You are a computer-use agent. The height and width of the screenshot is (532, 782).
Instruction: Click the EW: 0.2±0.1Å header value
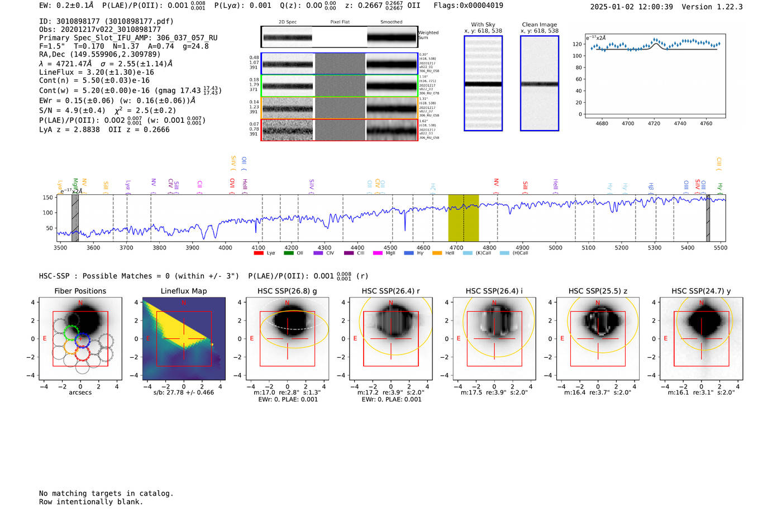click(66, 6)
